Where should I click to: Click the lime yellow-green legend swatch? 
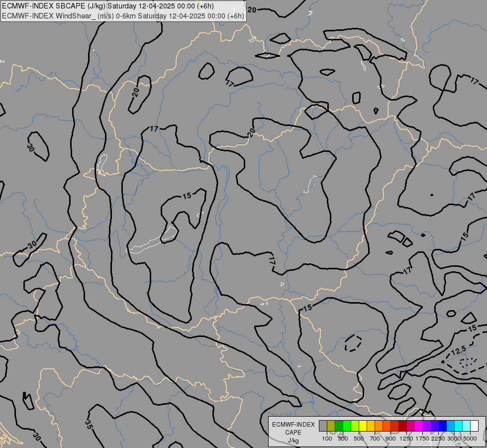tap(355, 426)
